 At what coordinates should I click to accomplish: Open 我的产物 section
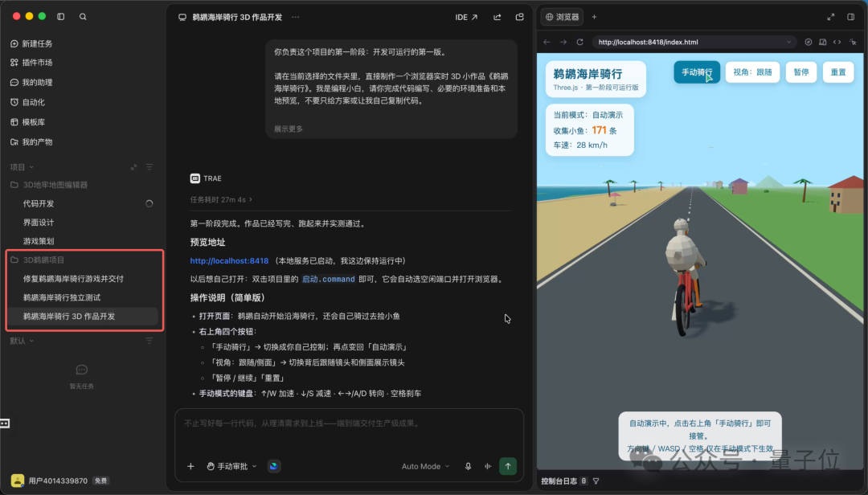point(31,141)
